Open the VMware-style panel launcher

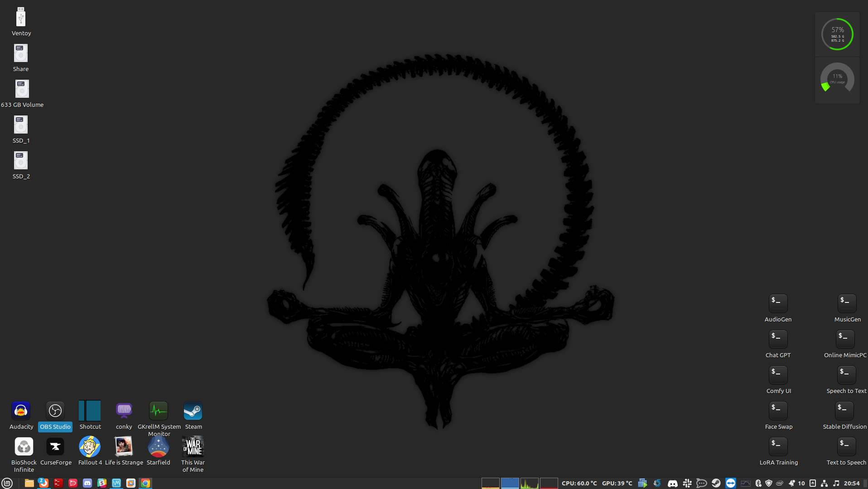pos(131,483)
